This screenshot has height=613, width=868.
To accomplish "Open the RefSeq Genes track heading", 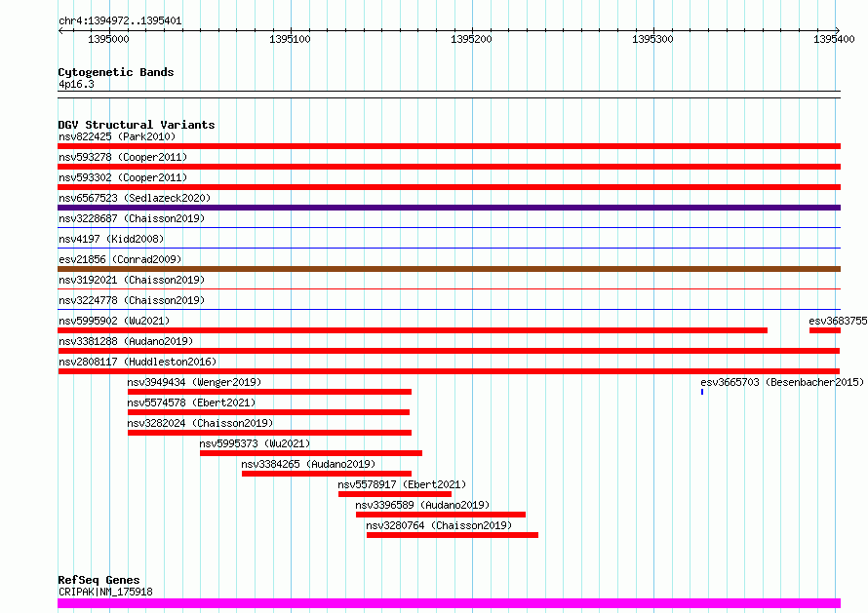I will pyautogui.click(x=99, y=580).
